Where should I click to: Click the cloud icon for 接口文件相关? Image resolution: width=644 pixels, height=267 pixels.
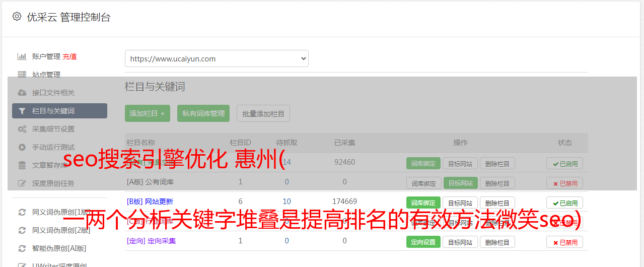[22, 93]
